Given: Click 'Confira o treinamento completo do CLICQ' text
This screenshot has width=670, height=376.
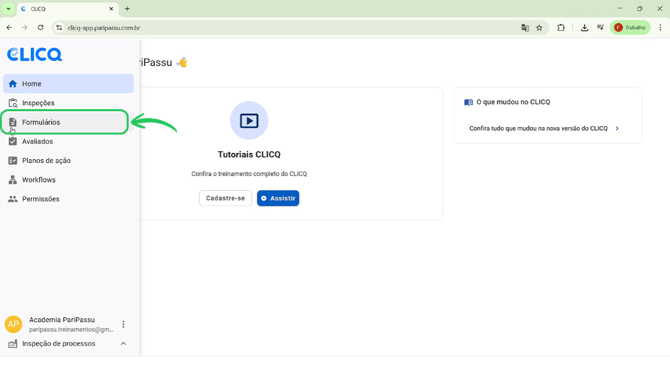Looking at the screenshot, I should [x=249, y=174].
